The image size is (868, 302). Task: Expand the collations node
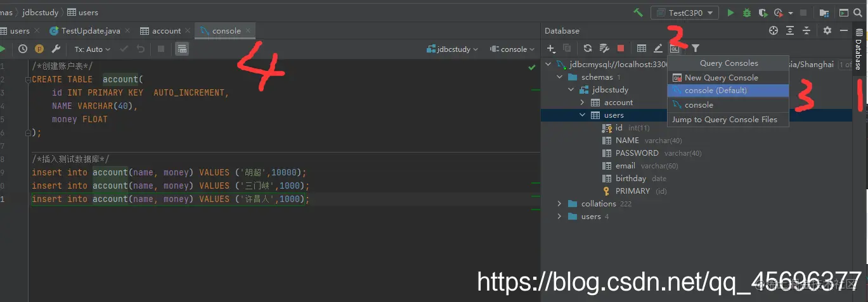559,204
